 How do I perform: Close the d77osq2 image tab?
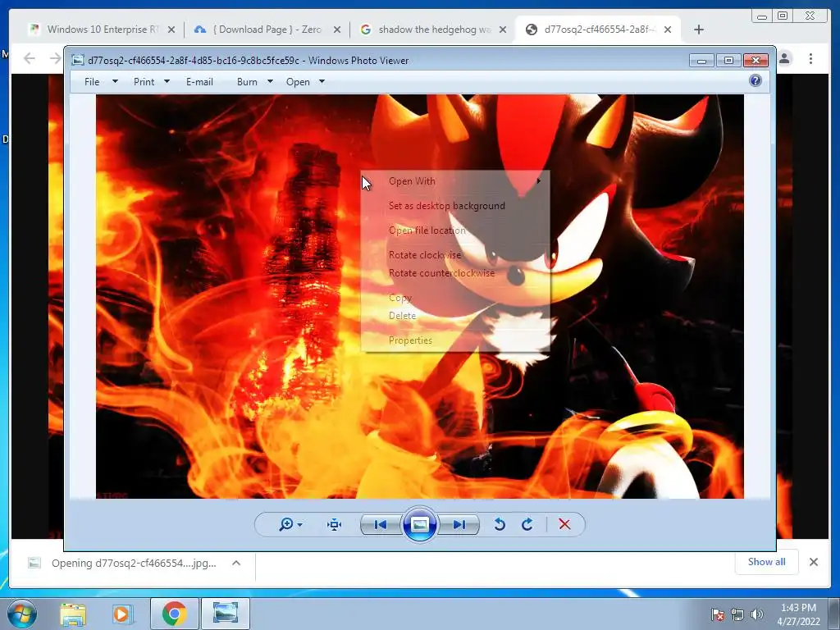(x=668, y=30)
